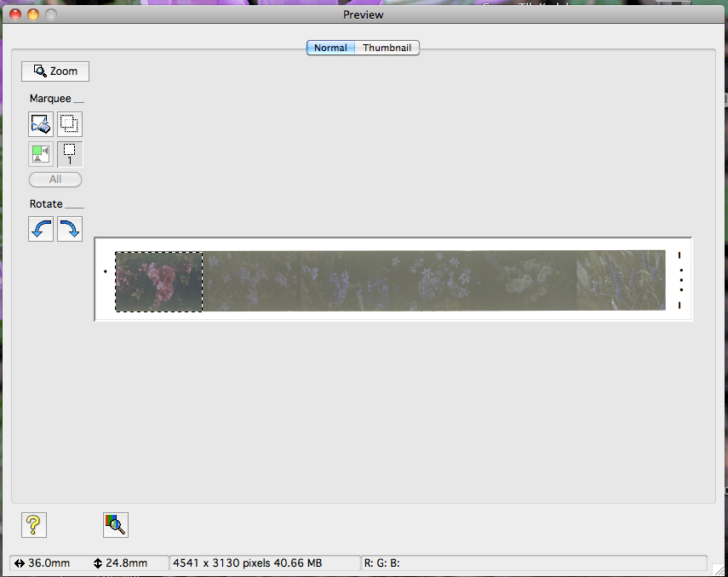Switch to the Thumbnail preview tab
The width and height of the screenshot is (728, 577).
(387, 48)
